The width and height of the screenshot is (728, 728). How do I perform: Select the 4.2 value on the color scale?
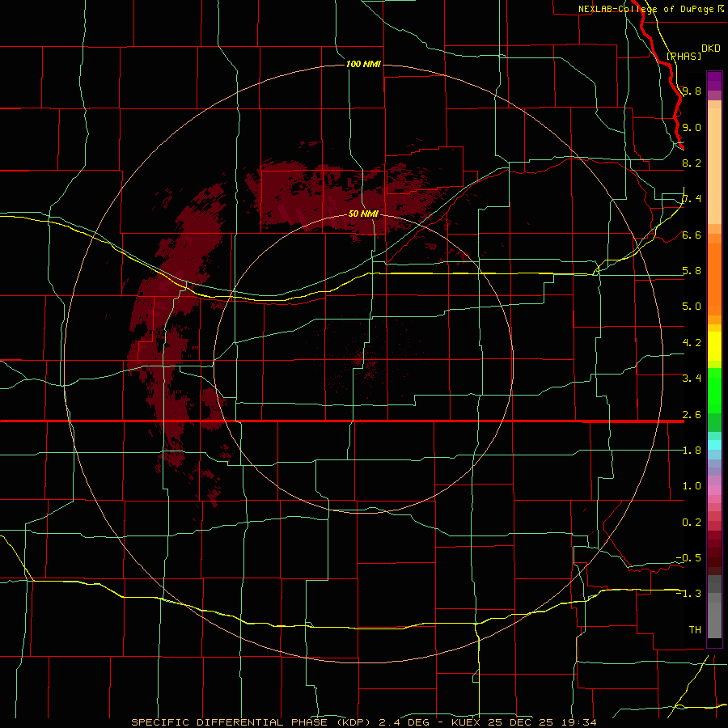pos(692,343)
